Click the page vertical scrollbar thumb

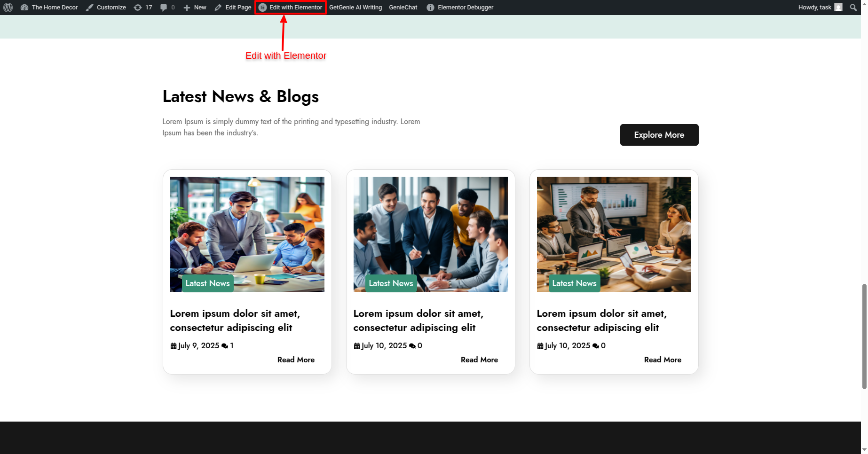864,337
